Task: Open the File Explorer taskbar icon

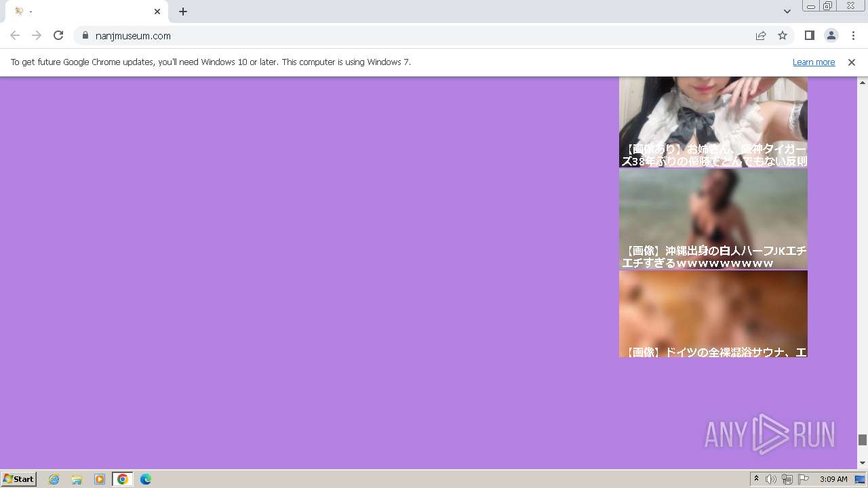Action: click(x=77, y=479)
